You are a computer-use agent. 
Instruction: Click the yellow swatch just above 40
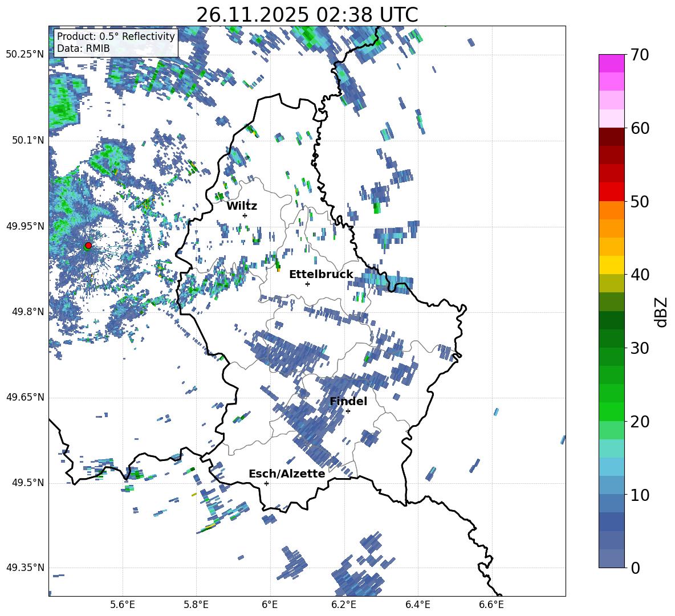tap(611, 265)
